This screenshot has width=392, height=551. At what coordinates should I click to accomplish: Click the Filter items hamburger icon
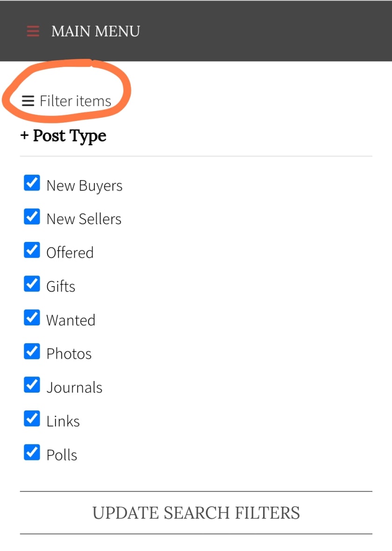pyautogui.click(x=28, y=101)
